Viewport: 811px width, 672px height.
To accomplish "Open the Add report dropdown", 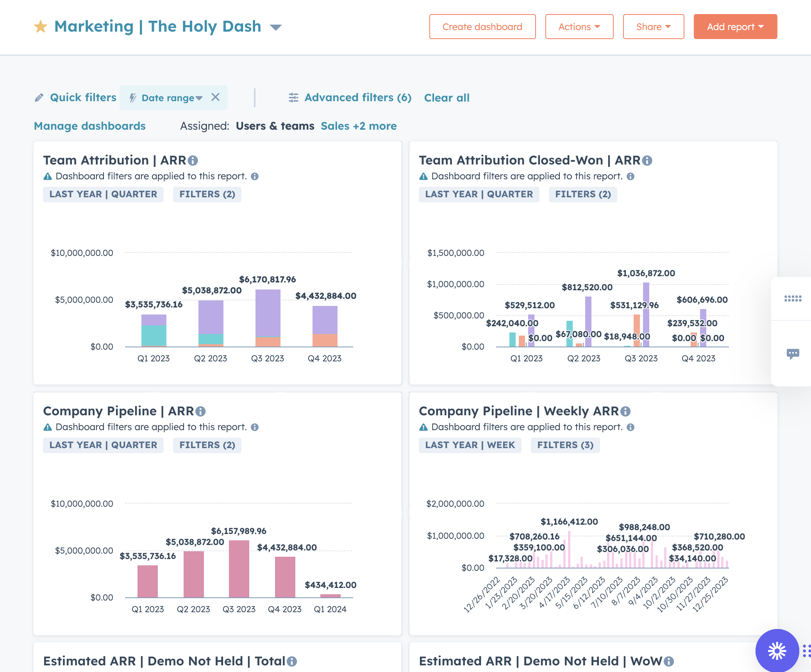I will (x=735, y=27).
